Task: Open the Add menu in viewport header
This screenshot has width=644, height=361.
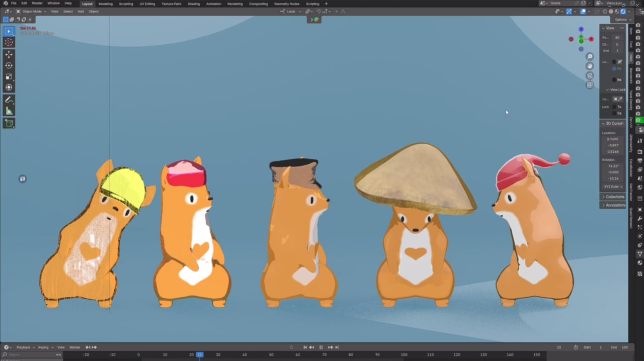Action: (x=80, y=11)
